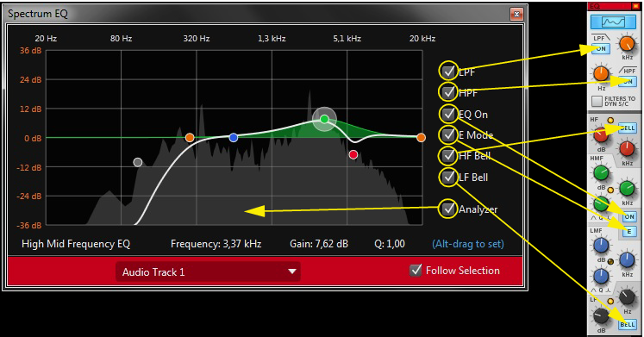Open the Audio Track 1 dropdown
This screenshot has height=337, width=644.
click(x=208, y=271)
